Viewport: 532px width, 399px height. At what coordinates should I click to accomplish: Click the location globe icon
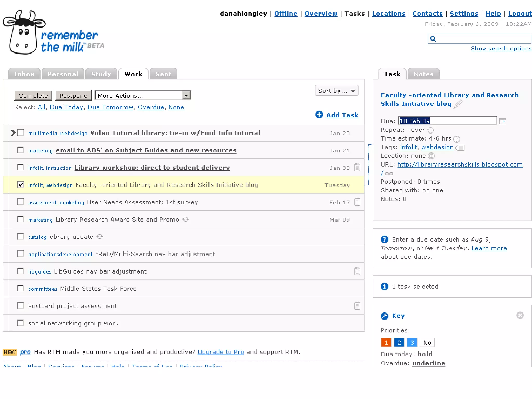431,156
